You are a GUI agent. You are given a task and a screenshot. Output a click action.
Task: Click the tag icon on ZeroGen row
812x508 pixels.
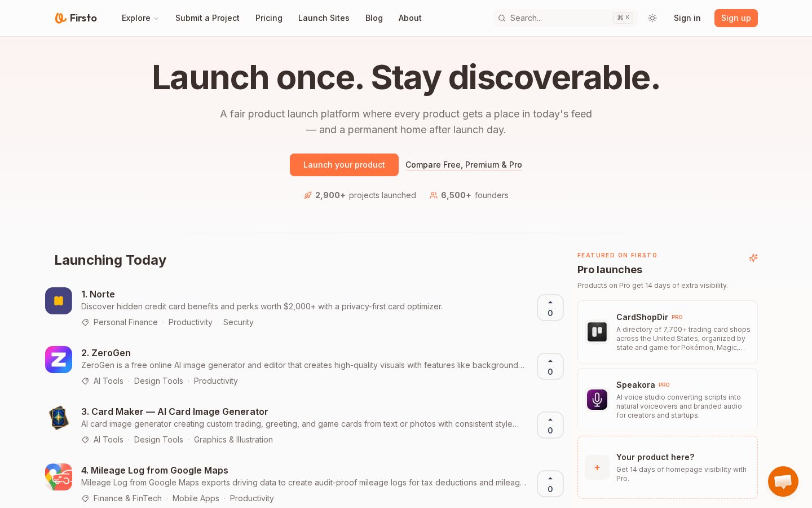coord(85,381)
